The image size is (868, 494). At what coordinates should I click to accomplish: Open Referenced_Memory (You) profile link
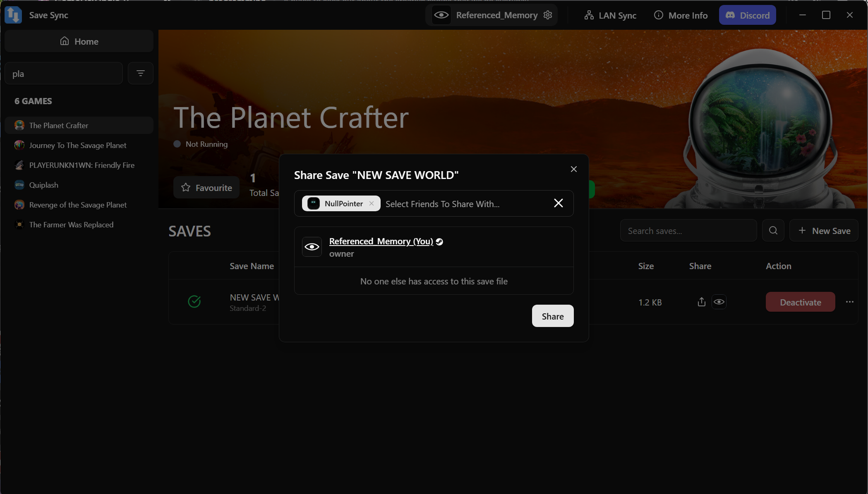click(381, 241)
